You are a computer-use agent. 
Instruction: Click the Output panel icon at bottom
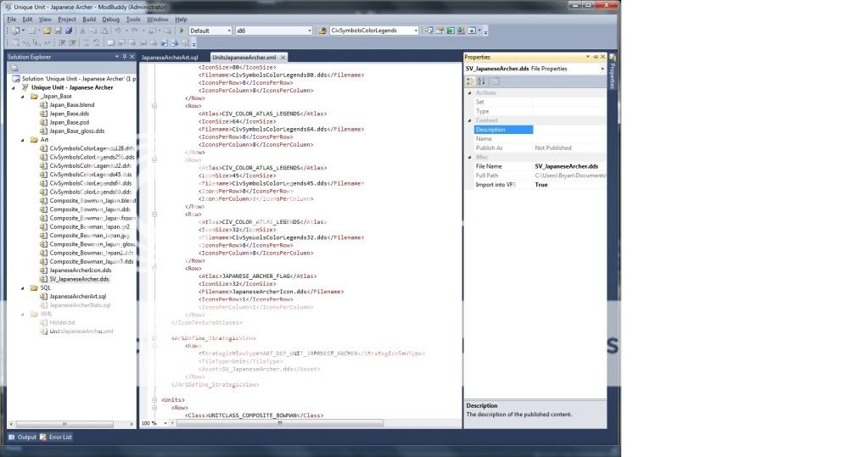click(12, 437)
